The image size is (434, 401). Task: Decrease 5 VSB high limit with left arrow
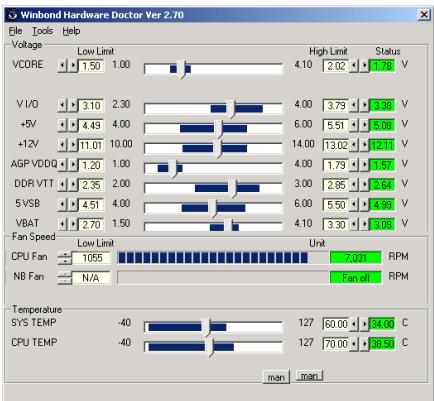click(354, 204)
